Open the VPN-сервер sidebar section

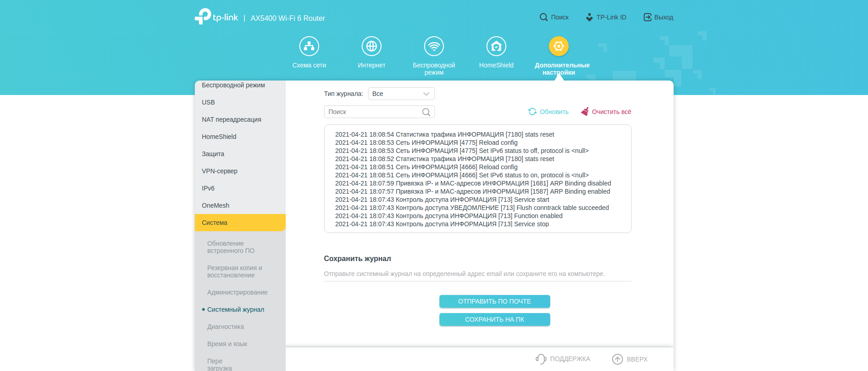[x=220, y=171]
